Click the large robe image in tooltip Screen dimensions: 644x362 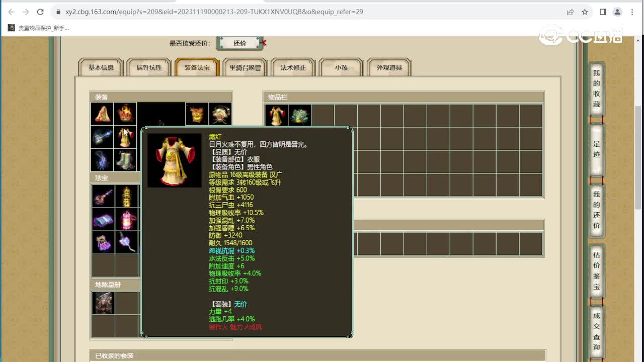175,160
